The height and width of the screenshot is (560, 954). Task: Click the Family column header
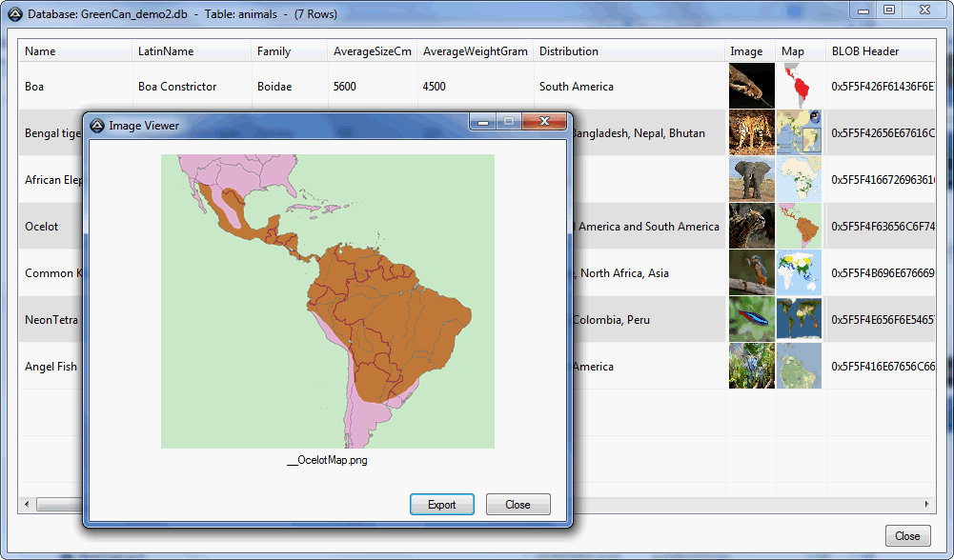pos(274,51)
